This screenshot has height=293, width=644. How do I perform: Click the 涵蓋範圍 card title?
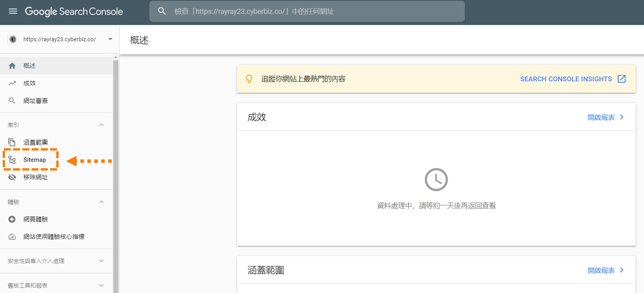(x=266, y=270)
